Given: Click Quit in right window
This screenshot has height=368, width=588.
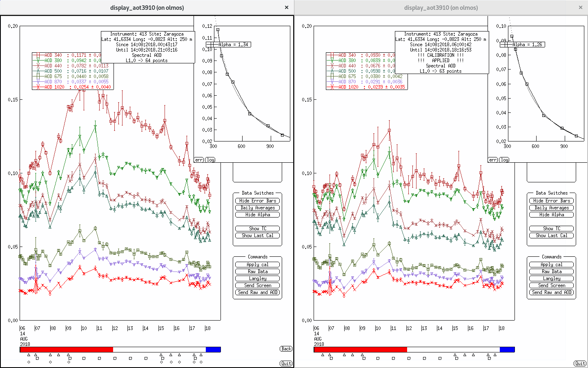Looking at the screenshot, I should click(580, 364).
